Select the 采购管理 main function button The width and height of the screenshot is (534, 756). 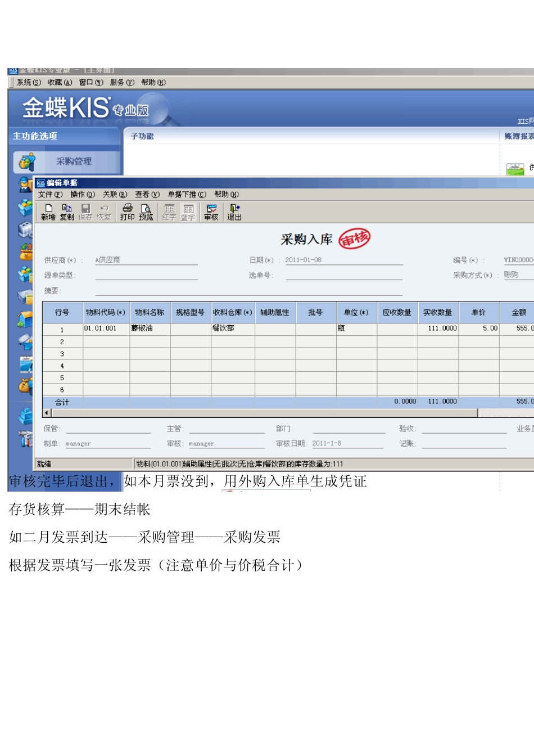click(x=67, y=161)
